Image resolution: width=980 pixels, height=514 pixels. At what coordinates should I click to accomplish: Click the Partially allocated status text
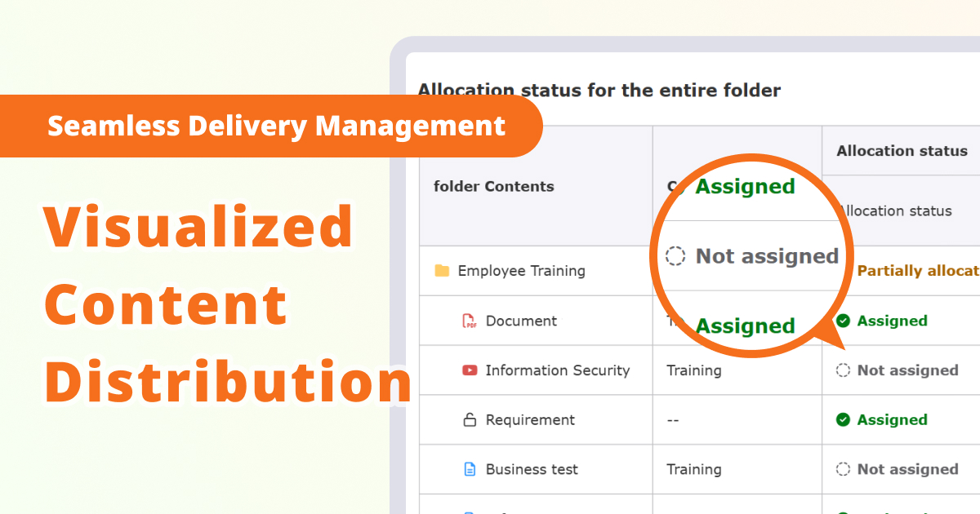(918, 271)
